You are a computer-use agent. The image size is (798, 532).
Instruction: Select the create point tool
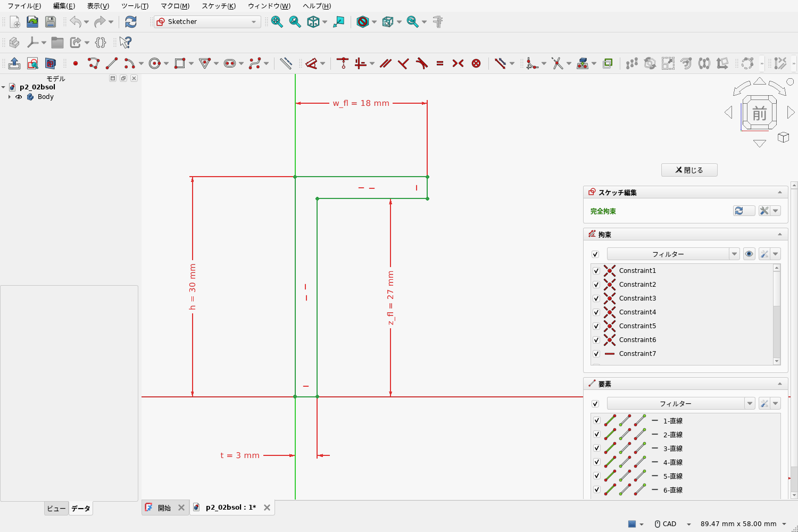click(76, 63)
